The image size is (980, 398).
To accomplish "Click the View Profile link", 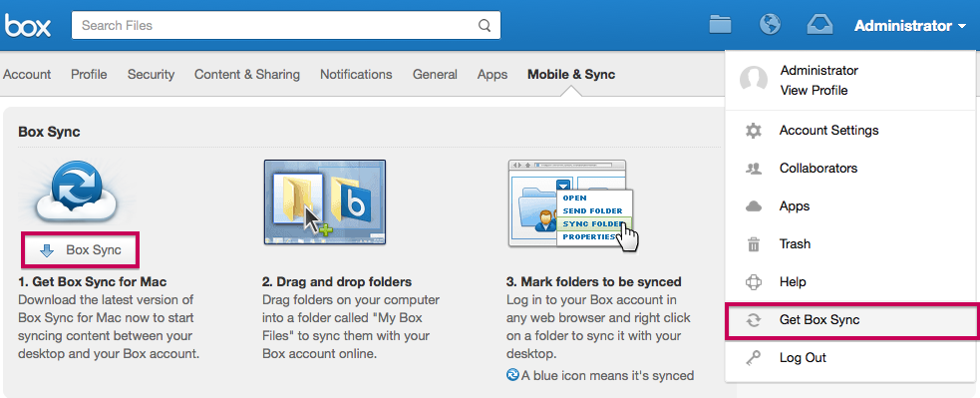I will pos(814,91).
